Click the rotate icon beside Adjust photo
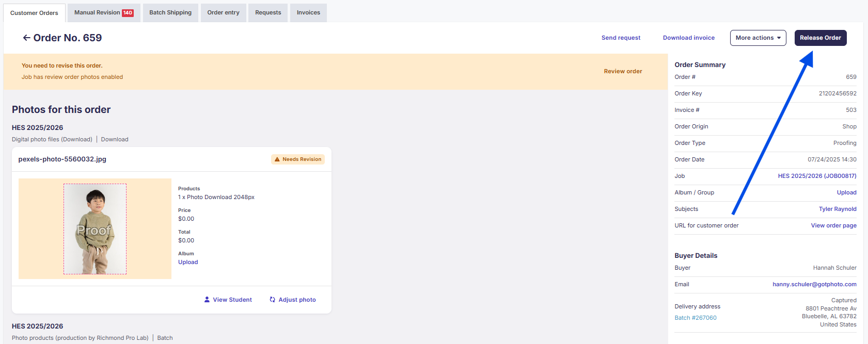Image resolution: width=868 pixels, height=344 pixels. point(272,300)
